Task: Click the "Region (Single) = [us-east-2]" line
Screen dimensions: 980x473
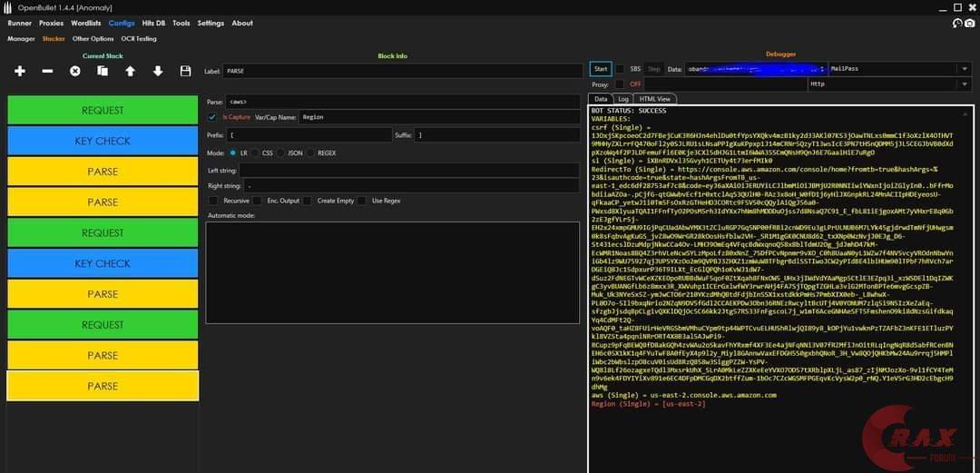Action: 648,404
